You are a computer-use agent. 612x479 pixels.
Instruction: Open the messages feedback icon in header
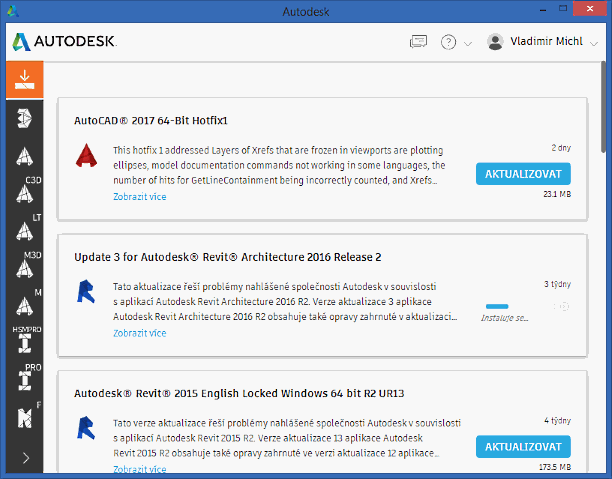pyautogui.click(x=418, y=41)
